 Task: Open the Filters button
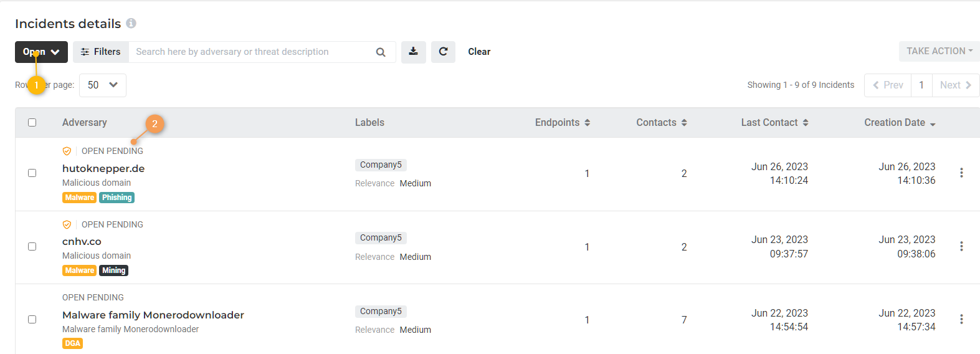[x=101, y=52]
